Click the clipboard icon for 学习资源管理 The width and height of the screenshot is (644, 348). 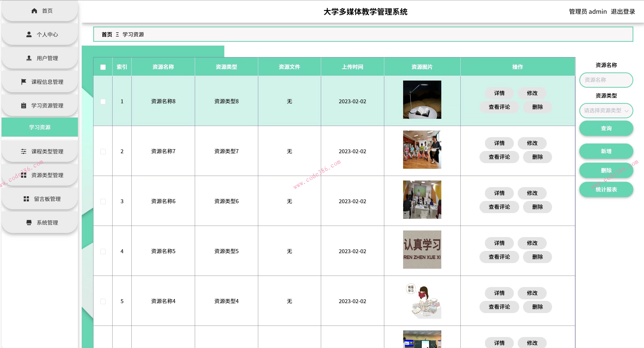pos(24,106)
